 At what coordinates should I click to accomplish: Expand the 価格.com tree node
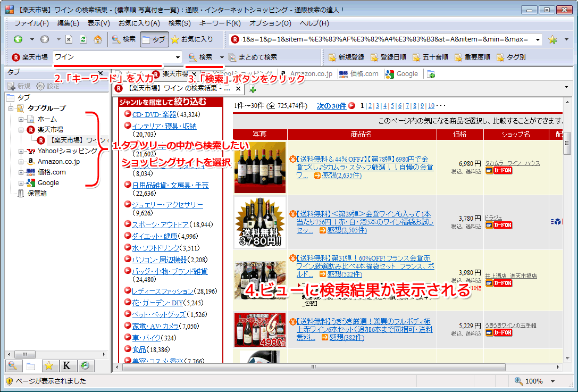(21, 172)
